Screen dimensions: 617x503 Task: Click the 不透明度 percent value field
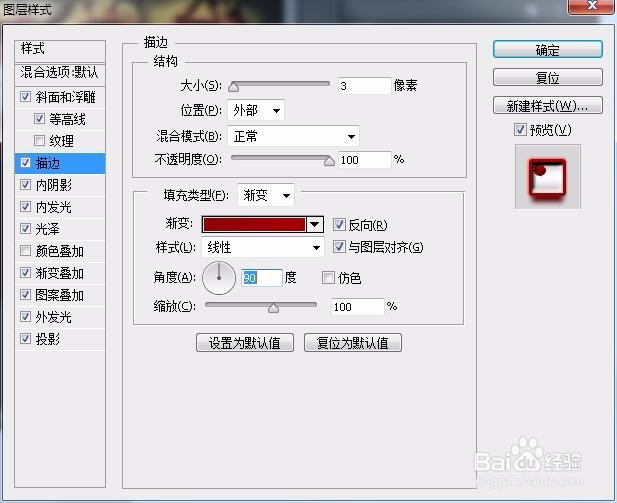pyautogui.click(x=364, y=160)
